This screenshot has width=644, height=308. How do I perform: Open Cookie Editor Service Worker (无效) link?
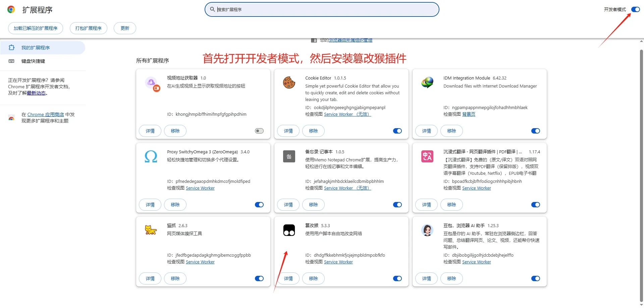[347, 114]
